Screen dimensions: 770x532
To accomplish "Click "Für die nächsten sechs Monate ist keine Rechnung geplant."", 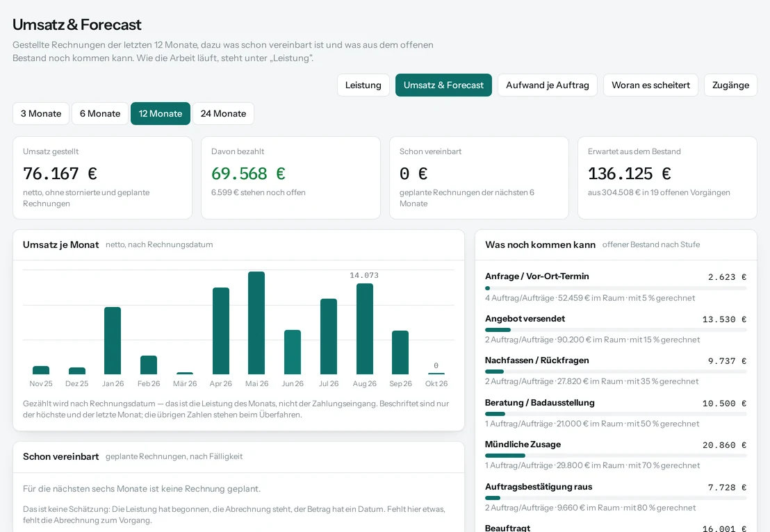I will coord(142,489).
